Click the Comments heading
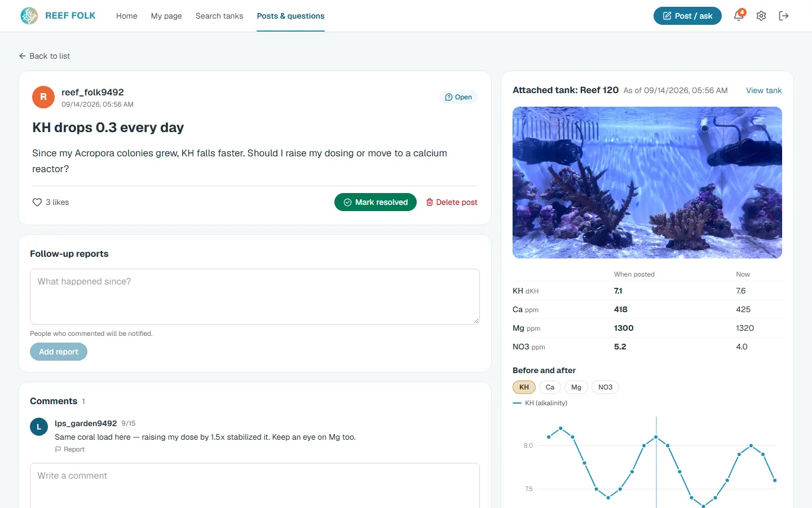The width and height of the screenshot is (812, 508). point(54,401)
